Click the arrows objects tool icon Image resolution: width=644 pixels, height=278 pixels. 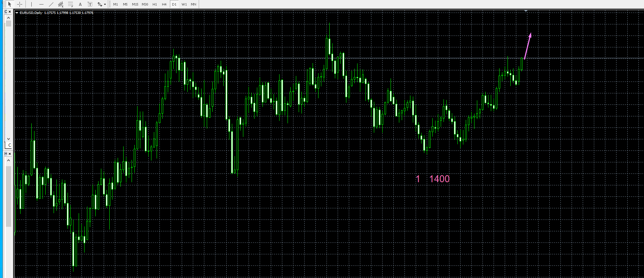pyautogui.click(x=100, y=4)
